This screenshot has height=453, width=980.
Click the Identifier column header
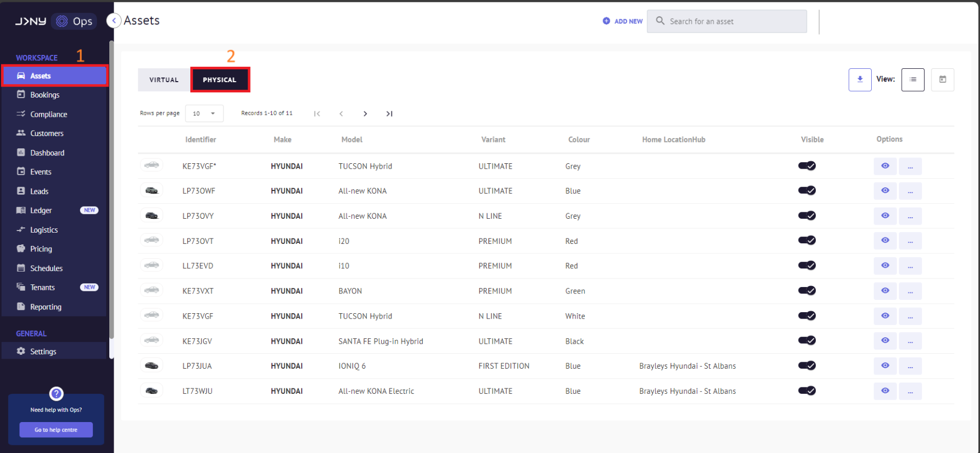pos(200,139)
